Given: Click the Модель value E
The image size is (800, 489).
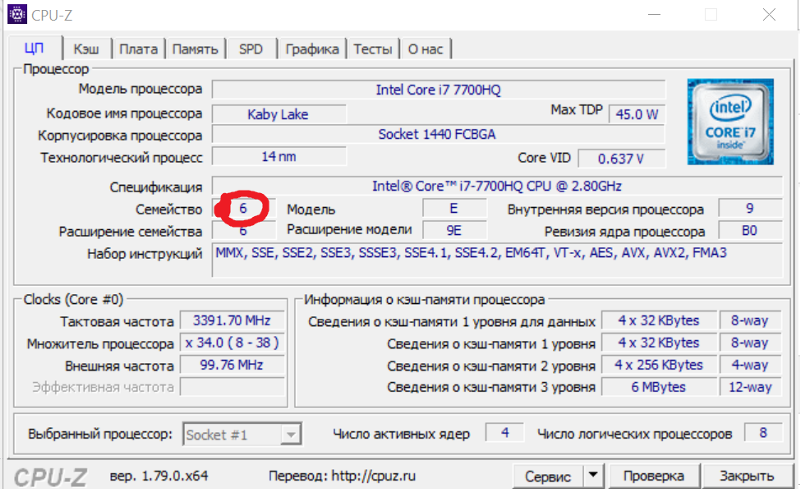Looking at the screenshot, I should click(x=454, y=209).
